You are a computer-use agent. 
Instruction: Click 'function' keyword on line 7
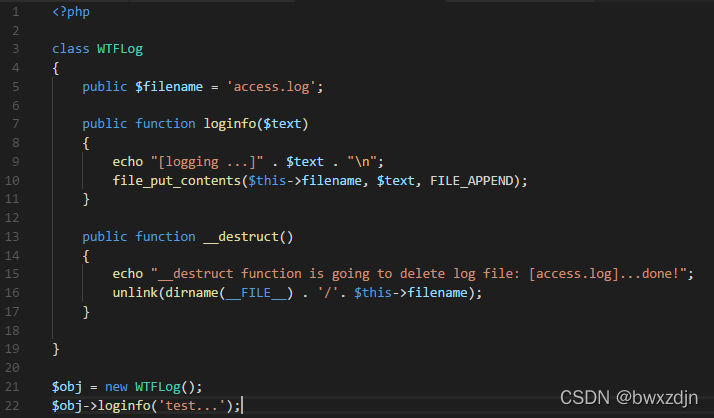tap(165, 124)
